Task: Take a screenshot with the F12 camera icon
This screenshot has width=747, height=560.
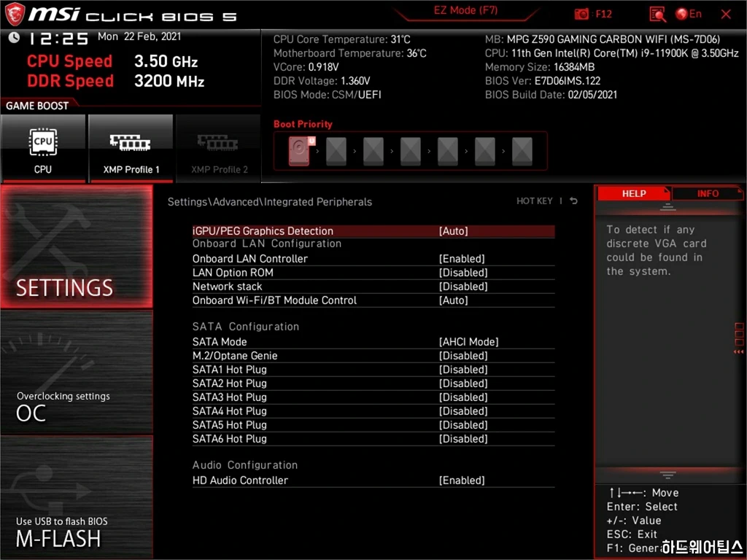Action: [581, 14]
